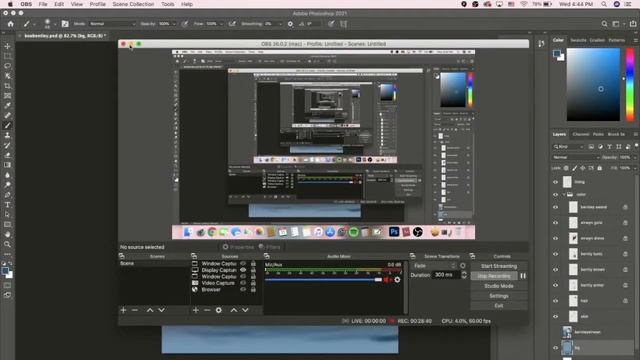Click the Photoshop Home icon

[11, 24]
